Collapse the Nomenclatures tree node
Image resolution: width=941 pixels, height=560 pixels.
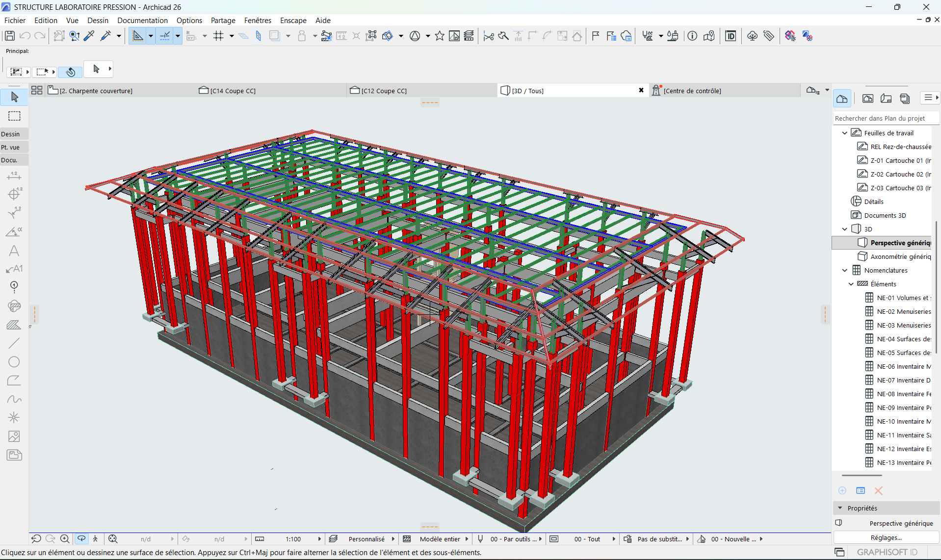click(x=844, y=270)
